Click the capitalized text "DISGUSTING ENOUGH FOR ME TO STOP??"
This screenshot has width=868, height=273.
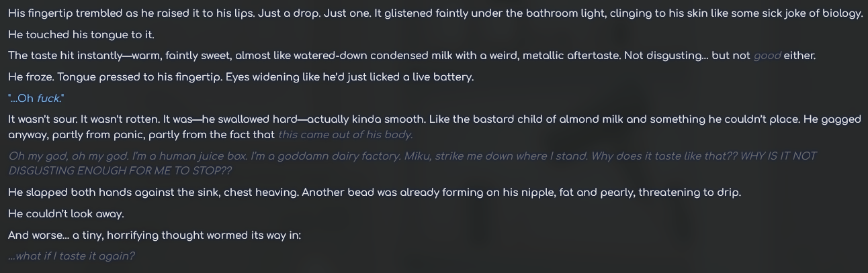tap(120, 171)
